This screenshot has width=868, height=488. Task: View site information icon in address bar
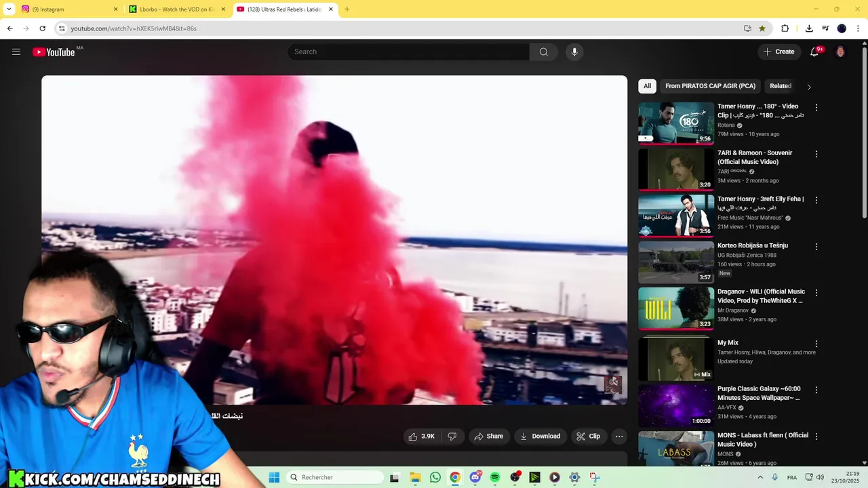[62, 28]
